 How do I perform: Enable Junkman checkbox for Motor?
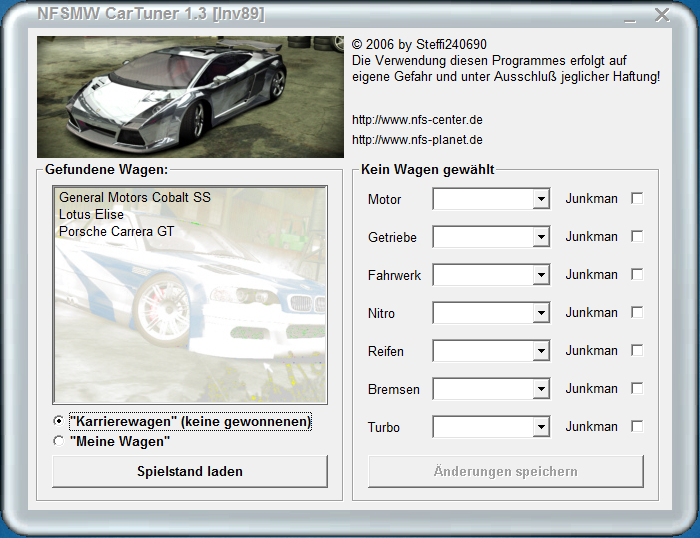tap(637, 198)
